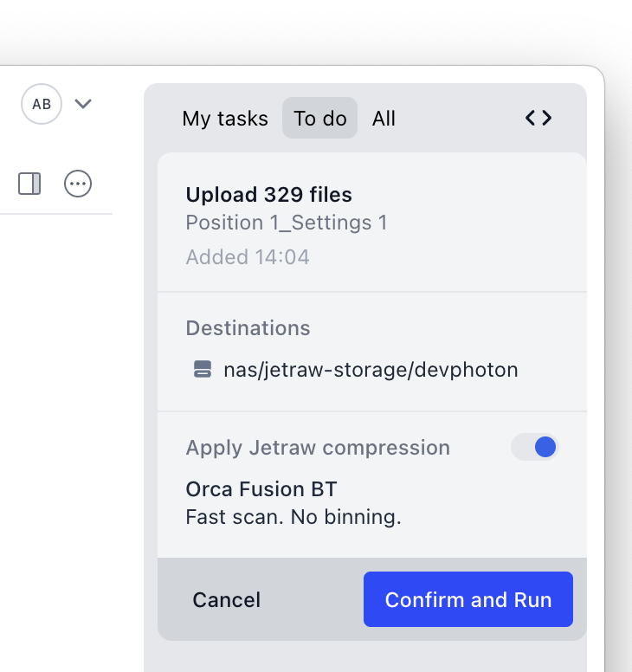Click the Destinations section header
Image resolution: width=632 pixels, height=672 pixels.
pos(248,328)
